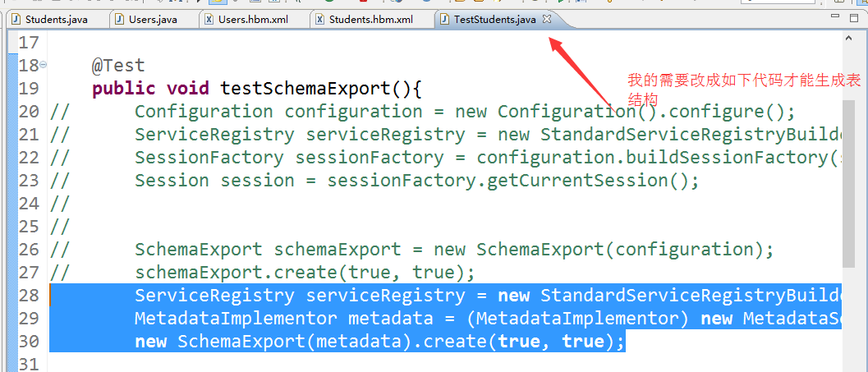The width and height of the screenshot is (868, 372).
Task: Select the TestStudents.java editor tab
Action: pos(494,20)
